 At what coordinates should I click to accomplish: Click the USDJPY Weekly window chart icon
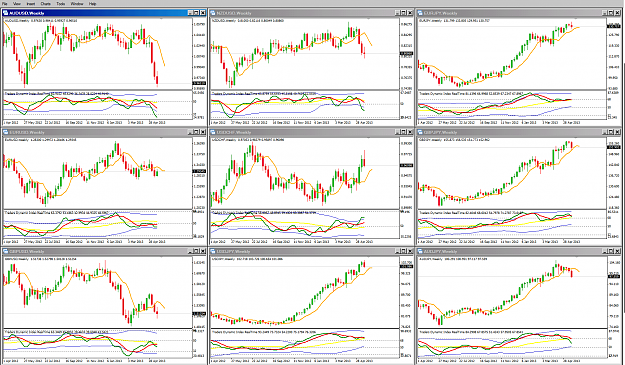[213, 251]
